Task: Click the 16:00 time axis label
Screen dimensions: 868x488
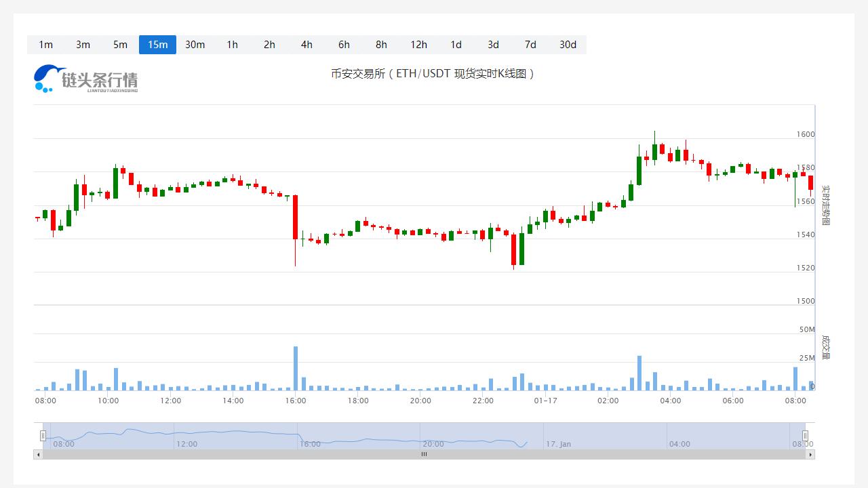Action: point(296,401)
